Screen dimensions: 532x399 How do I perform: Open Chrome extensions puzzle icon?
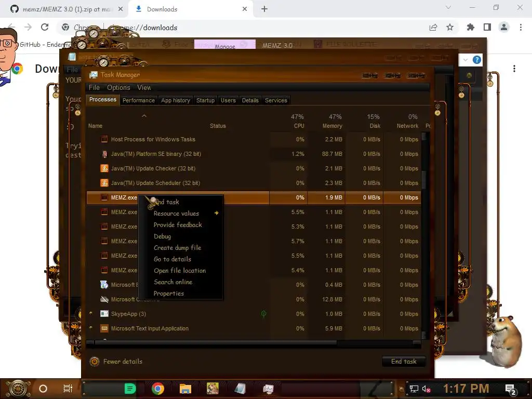tap(470, 27)
